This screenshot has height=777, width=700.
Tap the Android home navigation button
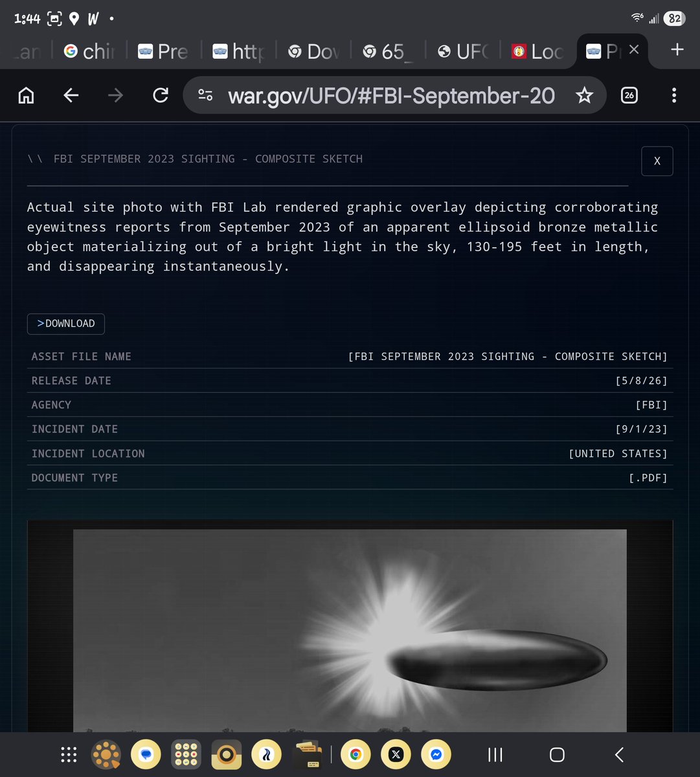tap(557, 755)
